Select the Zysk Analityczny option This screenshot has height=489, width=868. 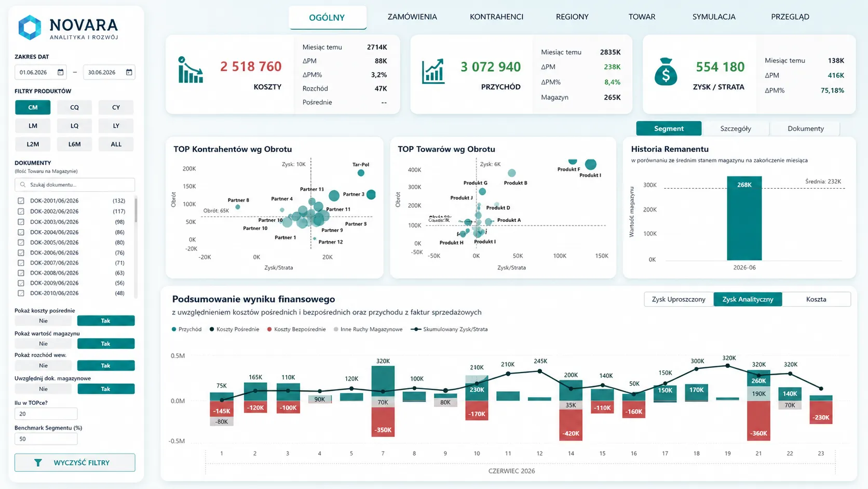[x=748, y=299]
